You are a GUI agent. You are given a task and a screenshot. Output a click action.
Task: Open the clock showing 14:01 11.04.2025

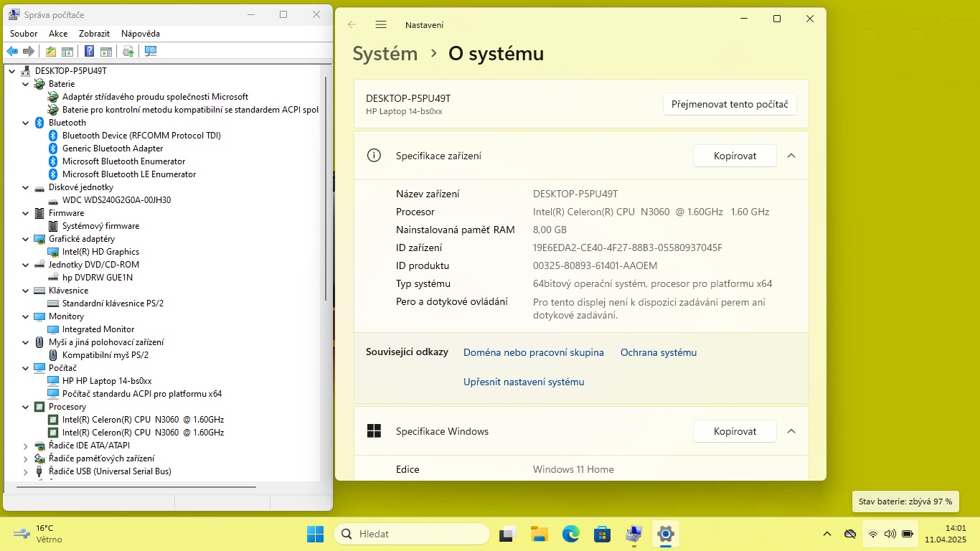tap(946, 534)
